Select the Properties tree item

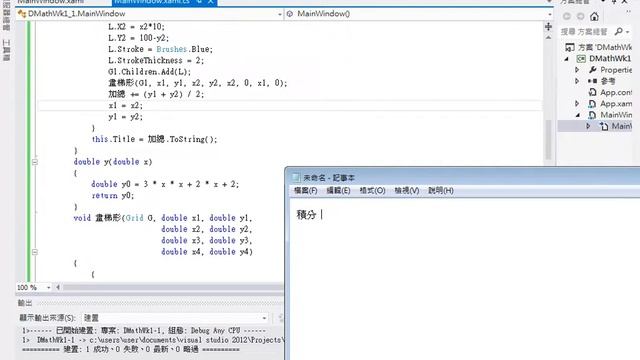click(x=616, y=70)
